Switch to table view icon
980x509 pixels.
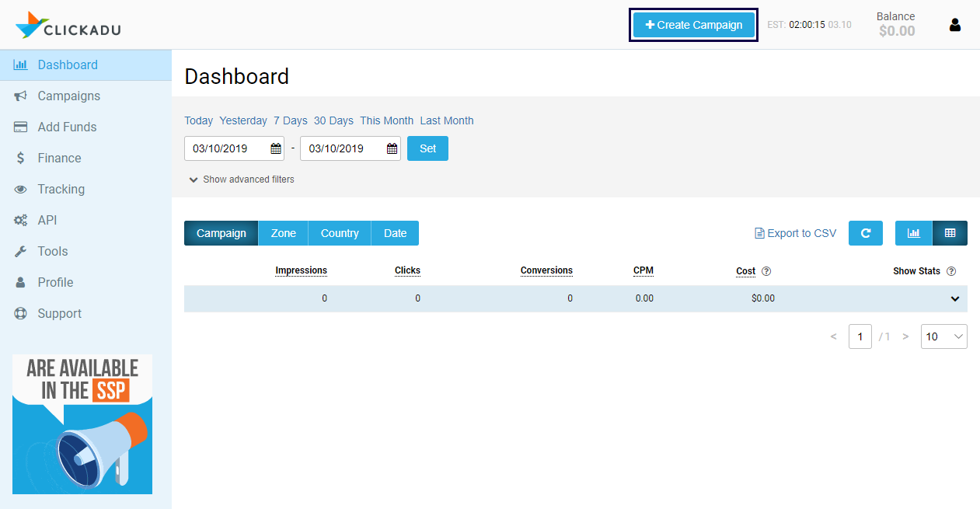(x=950, y=233)
